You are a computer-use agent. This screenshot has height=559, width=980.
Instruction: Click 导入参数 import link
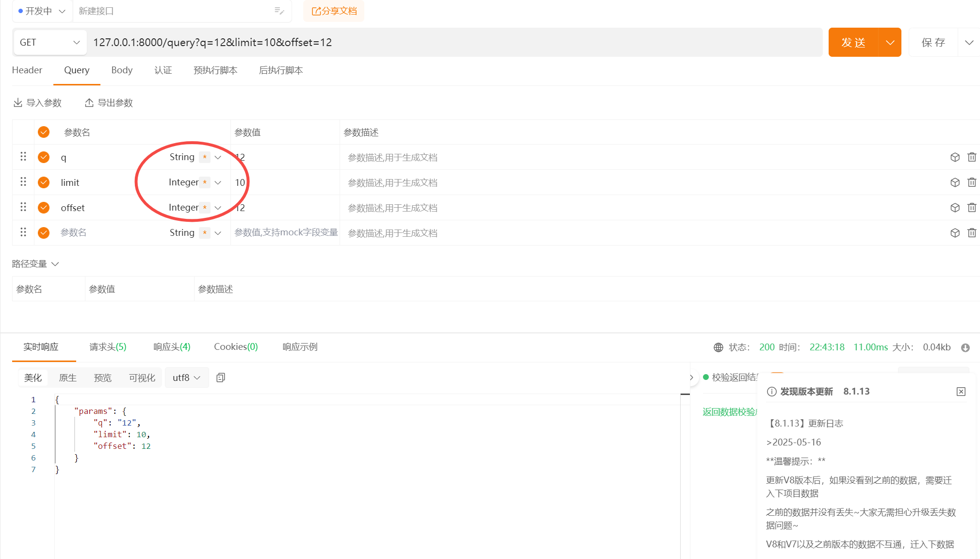[37, 103]
